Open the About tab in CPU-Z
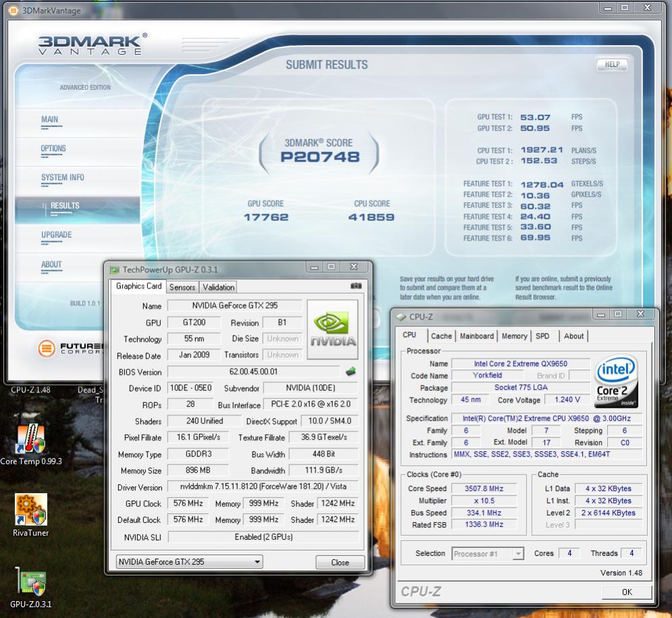672x618 pixels. pos(573,336)
